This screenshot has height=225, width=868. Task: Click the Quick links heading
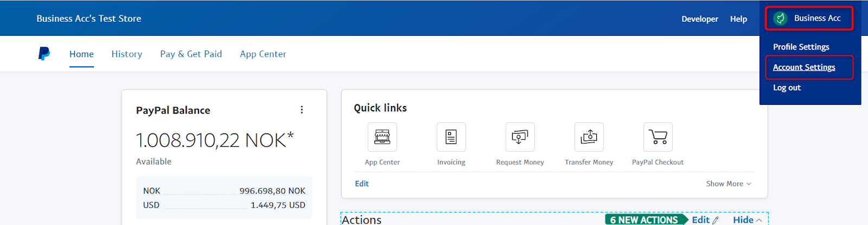pos(380,108)
